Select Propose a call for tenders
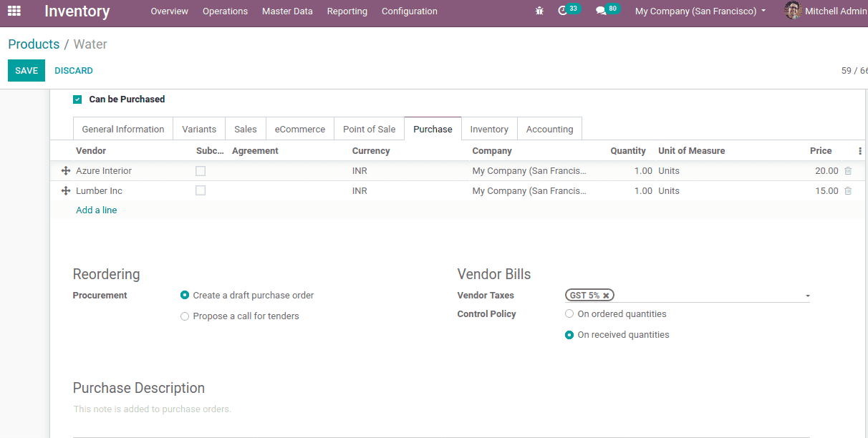This screenshot has width=868, height=438. point(185,316)
